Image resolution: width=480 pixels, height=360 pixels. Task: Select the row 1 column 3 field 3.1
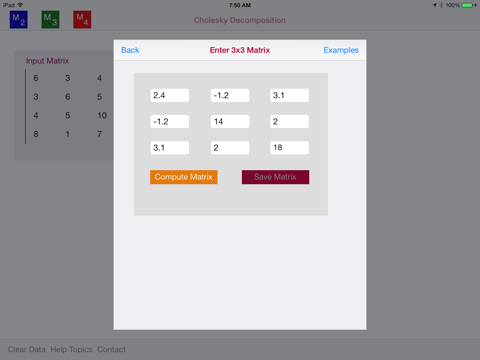pos(289,95)
